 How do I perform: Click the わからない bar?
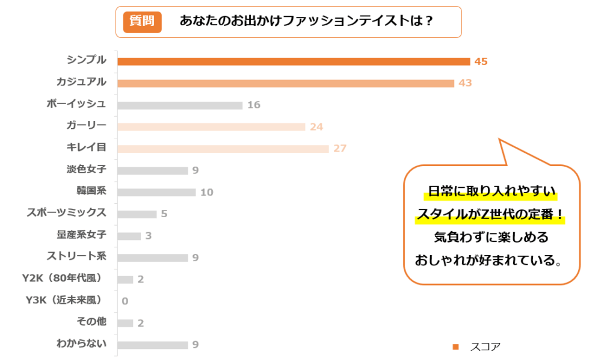pyautogui.click(x=153, y=345)
